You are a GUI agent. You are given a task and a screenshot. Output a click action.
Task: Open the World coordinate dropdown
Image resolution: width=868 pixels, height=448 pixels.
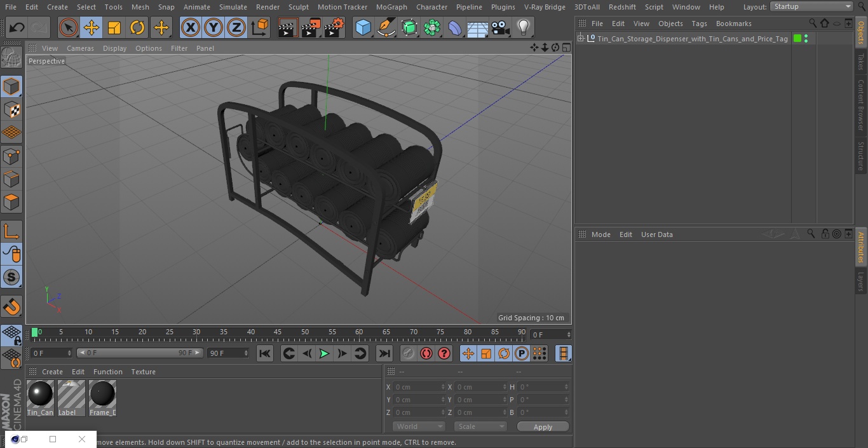418,426
